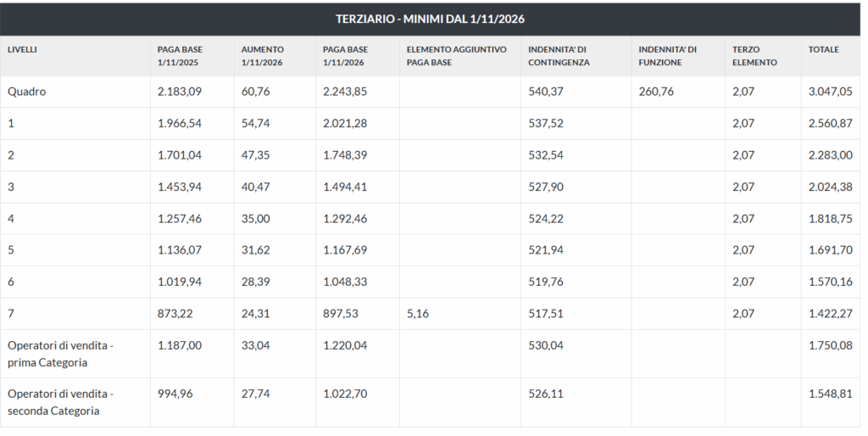Select the LIVELLI column header
Screen dimensions: 868x436
22,49
